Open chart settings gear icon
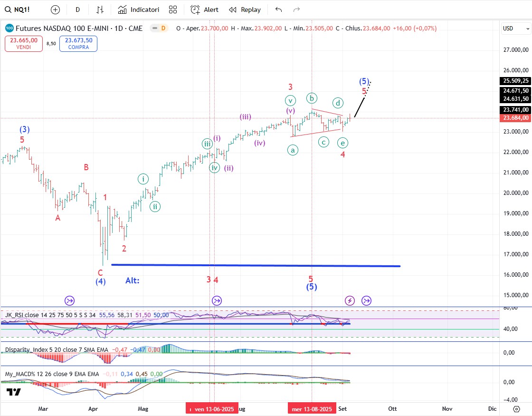Image resolution: width=532 pixels, height=416 pixels. [x=516, y=409]
